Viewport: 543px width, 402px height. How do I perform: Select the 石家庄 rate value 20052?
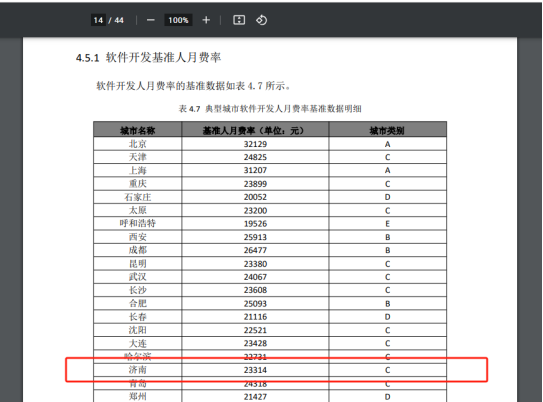pos(255,197)
